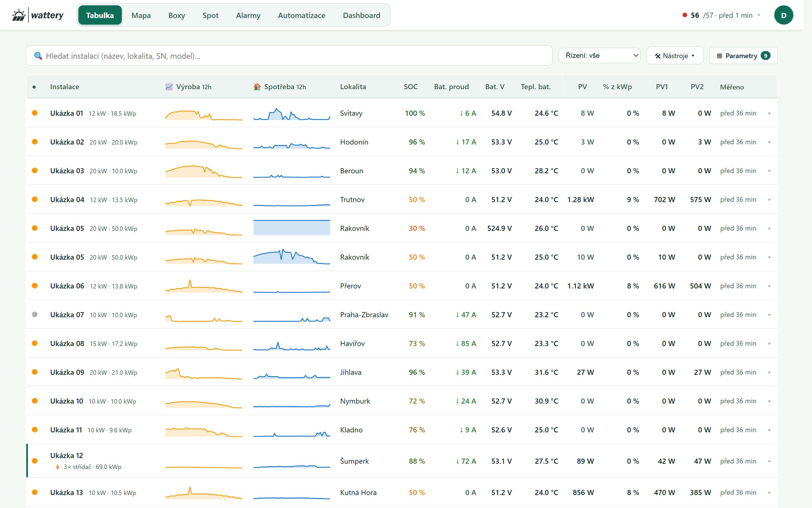The image size is (812, 508).
Task: Click the red connection status dot
Action: pos(685,15)
